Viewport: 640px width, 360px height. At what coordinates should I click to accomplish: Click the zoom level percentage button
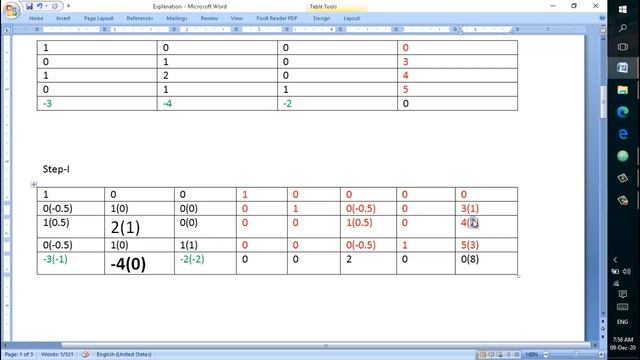[531, 355]
